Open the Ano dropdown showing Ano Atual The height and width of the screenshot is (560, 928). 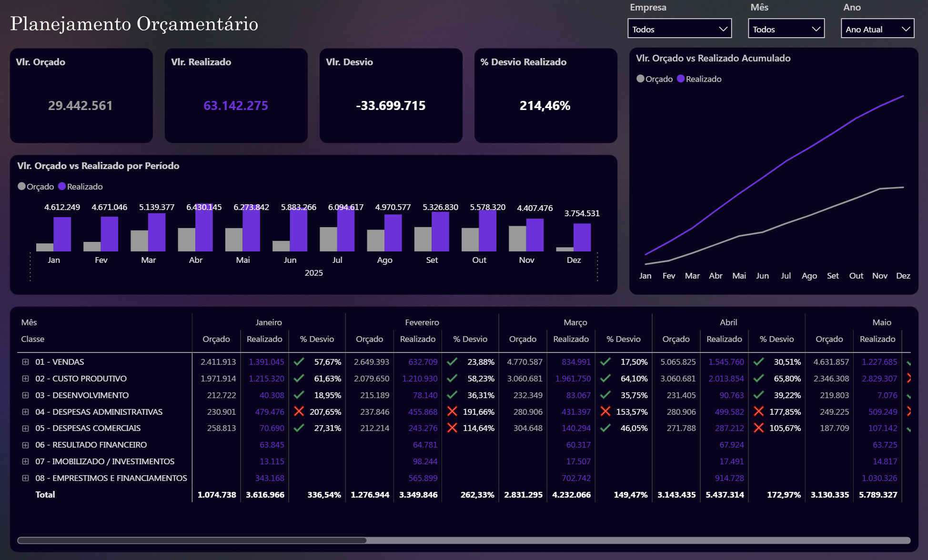877,29
